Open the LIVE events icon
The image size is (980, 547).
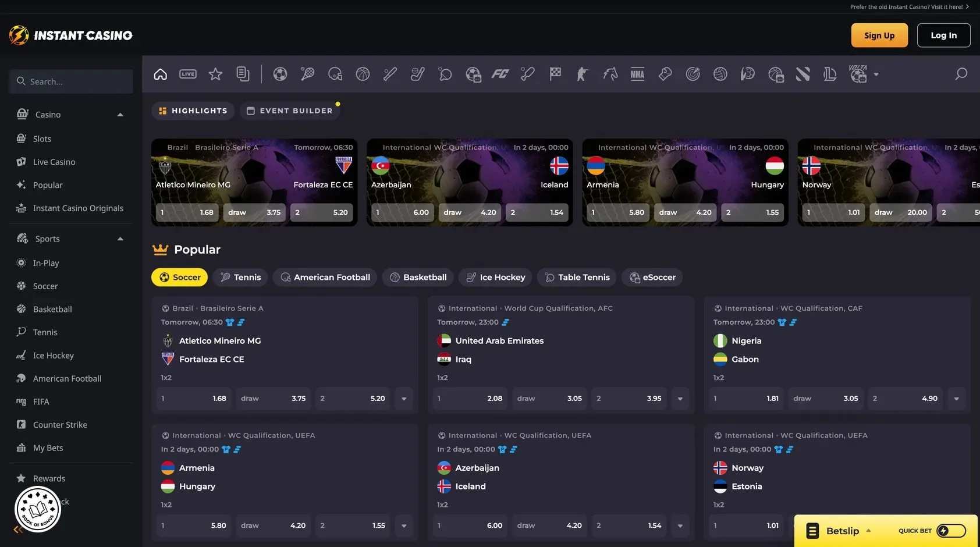(x=188, y=74)
